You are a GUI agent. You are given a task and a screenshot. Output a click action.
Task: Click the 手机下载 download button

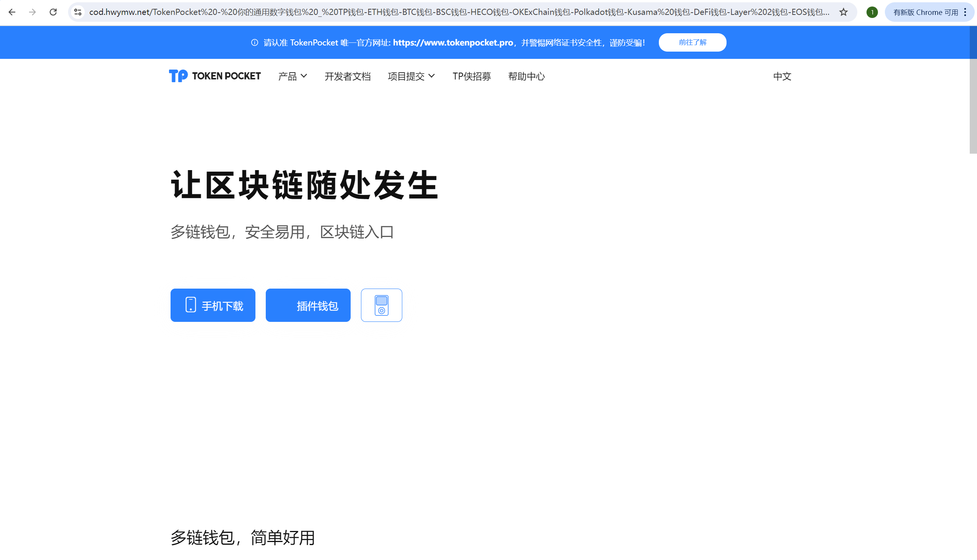213,305
